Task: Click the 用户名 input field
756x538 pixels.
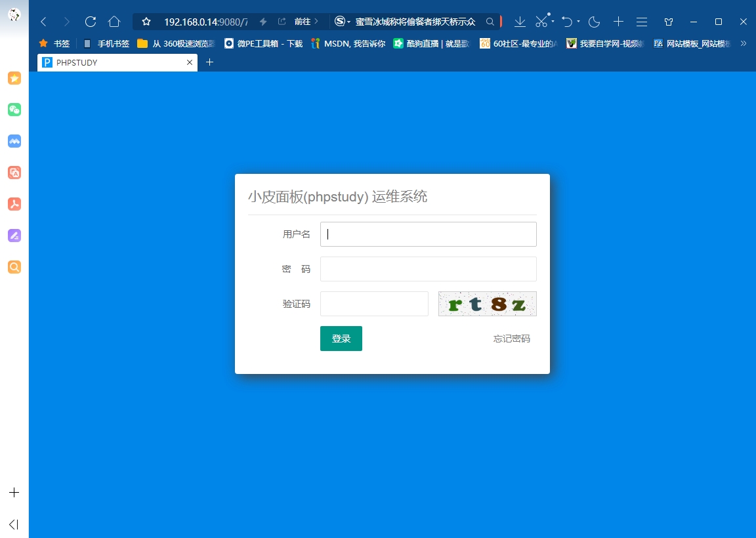Action: click(428, 234)
